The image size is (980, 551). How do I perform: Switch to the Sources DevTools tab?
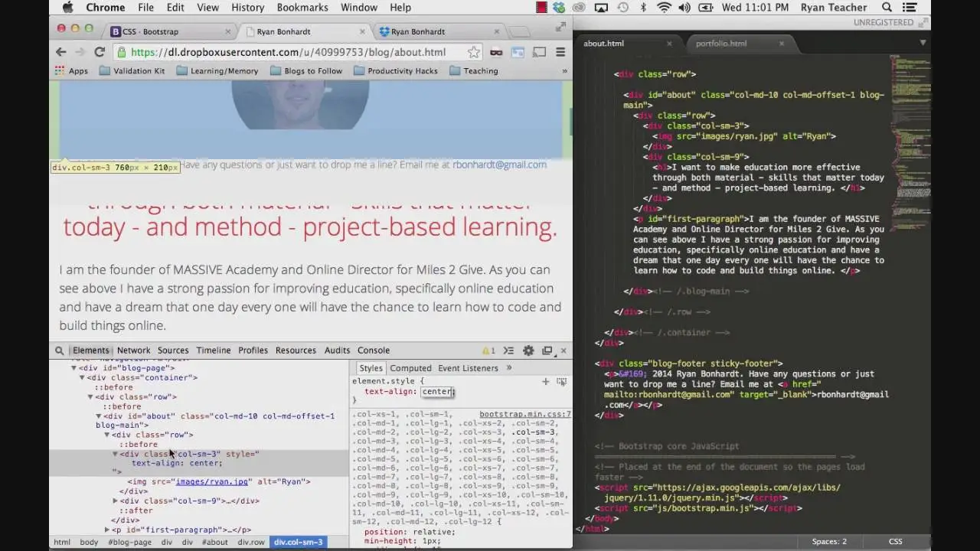point(173,350)
